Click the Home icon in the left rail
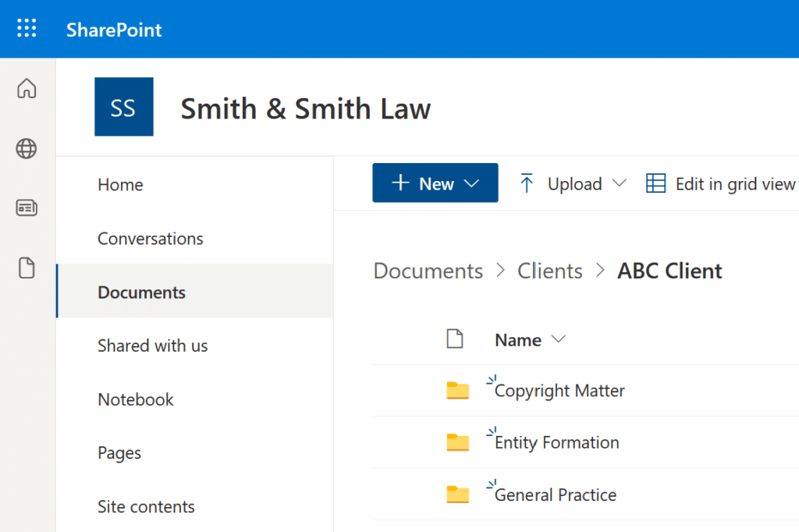 click(27, 89)
